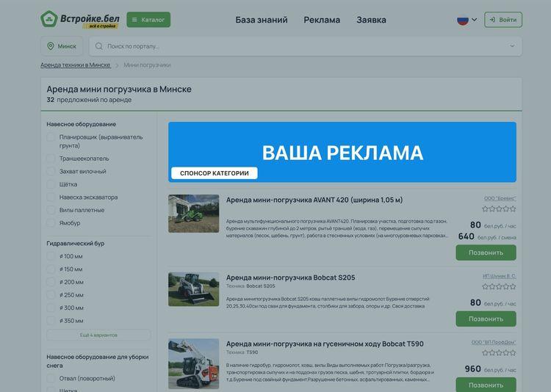Click the magnifier search icon
The width and height of the screenshot is (551, 392).
click(x=99, y=46)
